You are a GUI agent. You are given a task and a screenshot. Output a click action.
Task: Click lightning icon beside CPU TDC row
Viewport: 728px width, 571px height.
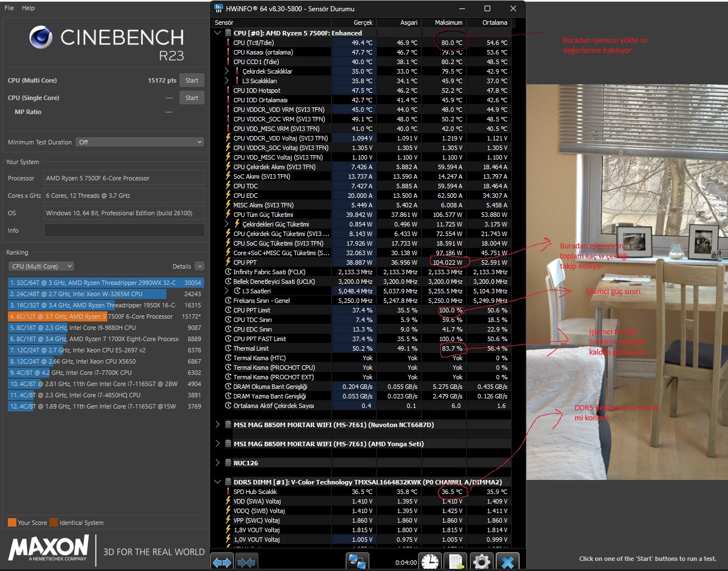point(228,186)
